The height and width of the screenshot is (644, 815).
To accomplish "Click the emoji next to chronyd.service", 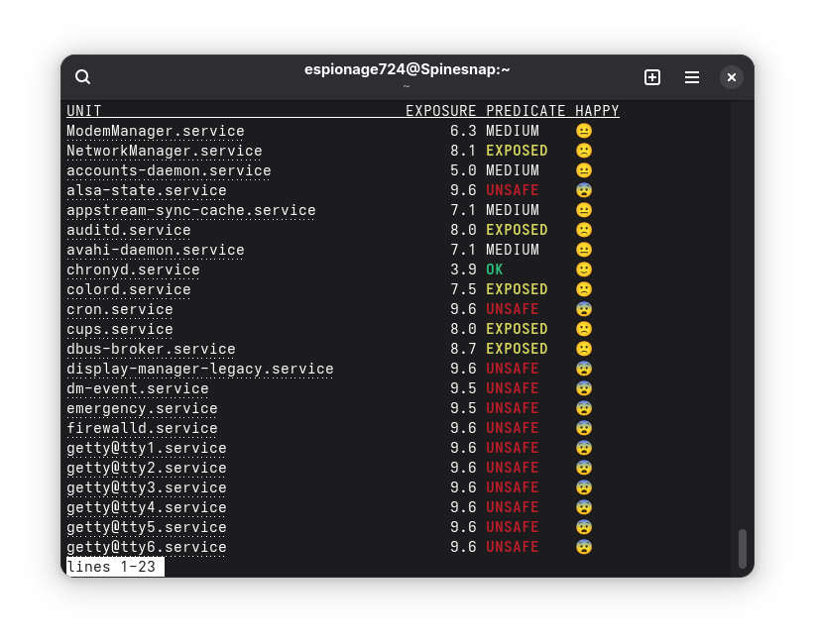I will tap(584, 269).
